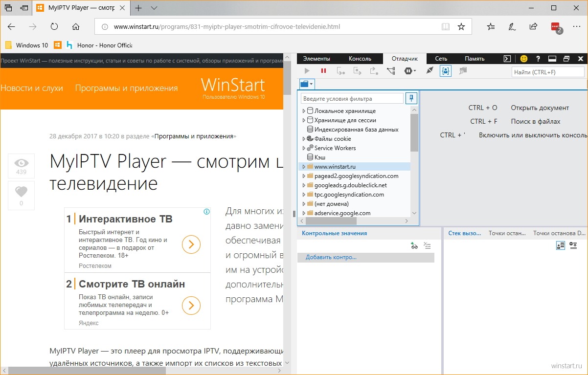Expand the Хранилище для сессии node
This screenshot has width=588, height=375.
304,120
